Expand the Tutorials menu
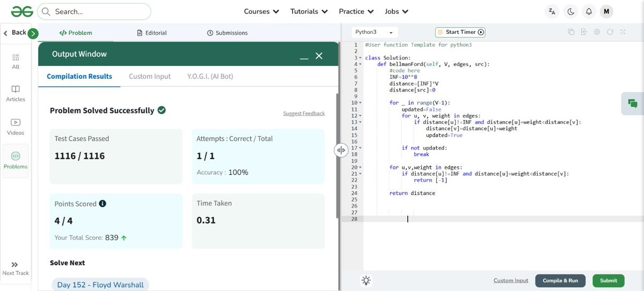Image resolution: width=644 pixels, height=291 pixels. click(x=309, y=11)
